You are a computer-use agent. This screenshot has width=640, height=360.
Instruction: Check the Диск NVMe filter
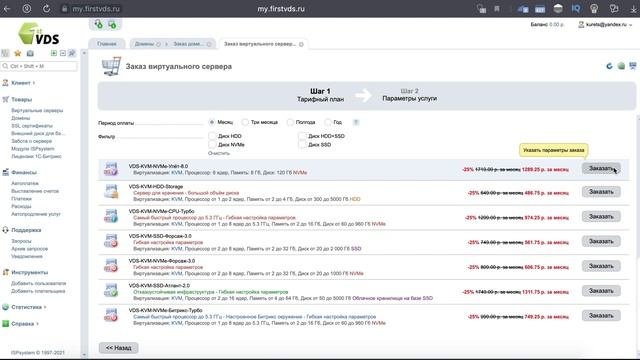(x=212, y=144)
